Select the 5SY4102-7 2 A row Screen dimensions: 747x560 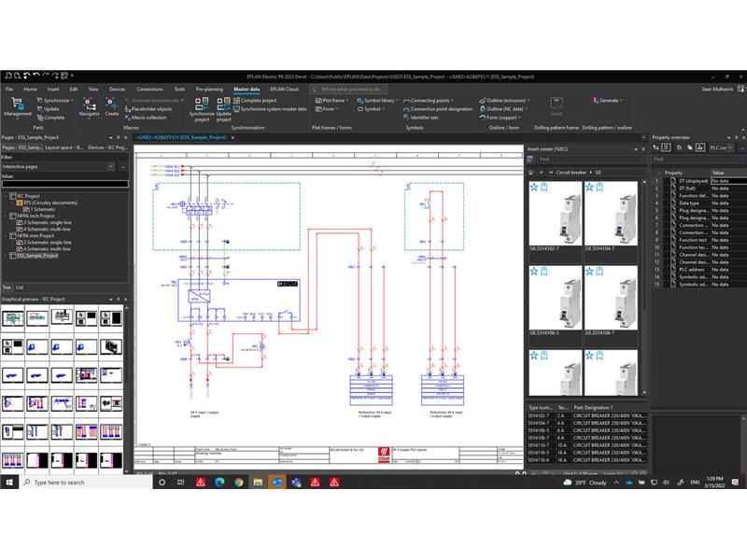click(x=587, y=415)
